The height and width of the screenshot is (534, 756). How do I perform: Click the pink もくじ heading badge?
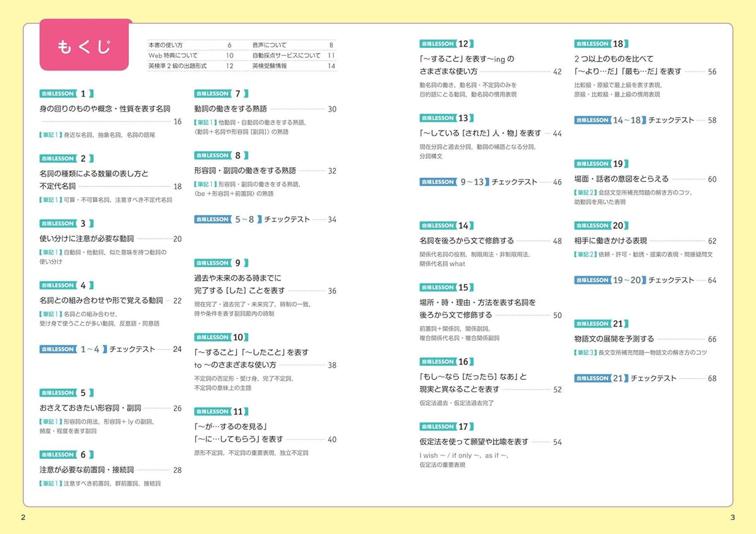[86, 45]
